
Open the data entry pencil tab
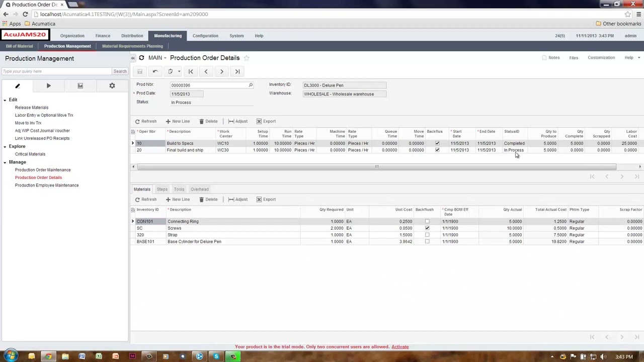tap(17, 86)
